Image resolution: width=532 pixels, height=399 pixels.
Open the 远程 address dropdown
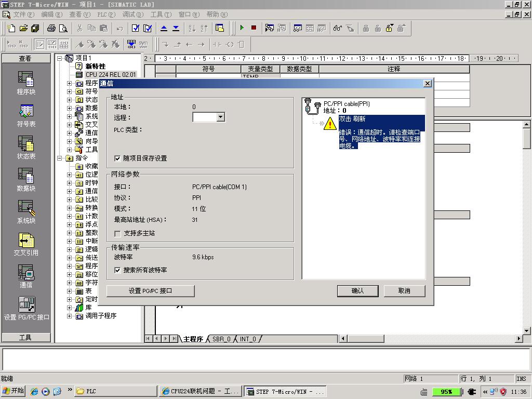(220, 117)
